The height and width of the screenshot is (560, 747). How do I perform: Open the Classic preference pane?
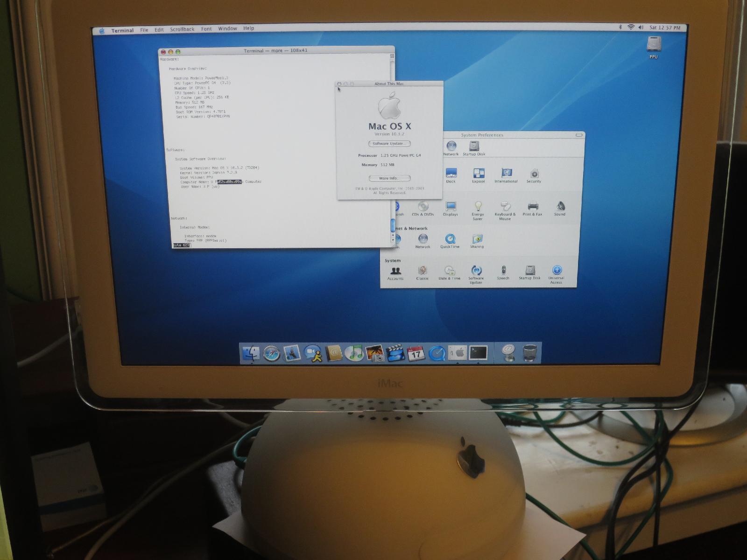423,273
